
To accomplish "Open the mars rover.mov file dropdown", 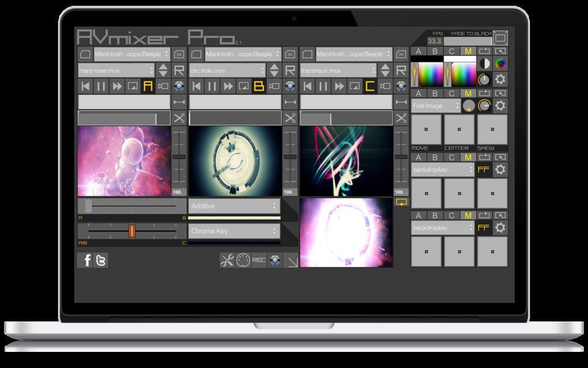I will click(x=117, y=71).
